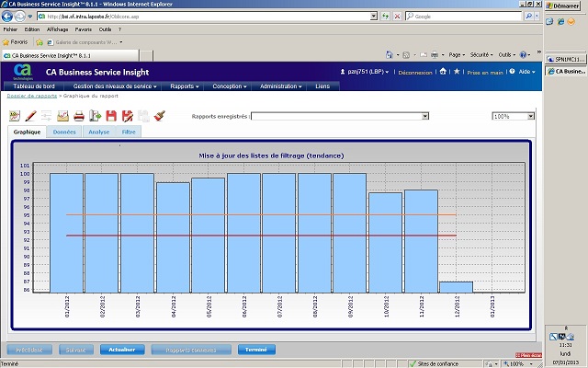This screenshot has width=588, height=368.
Task: Open the Favoris menu in menu bar
Action: [x=84, y=29]
